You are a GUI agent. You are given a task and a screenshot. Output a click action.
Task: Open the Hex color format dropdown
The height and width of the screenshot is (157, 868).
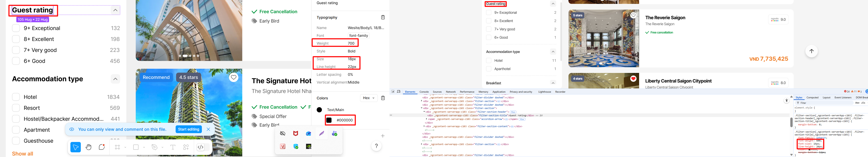click(x=369, y=98)
